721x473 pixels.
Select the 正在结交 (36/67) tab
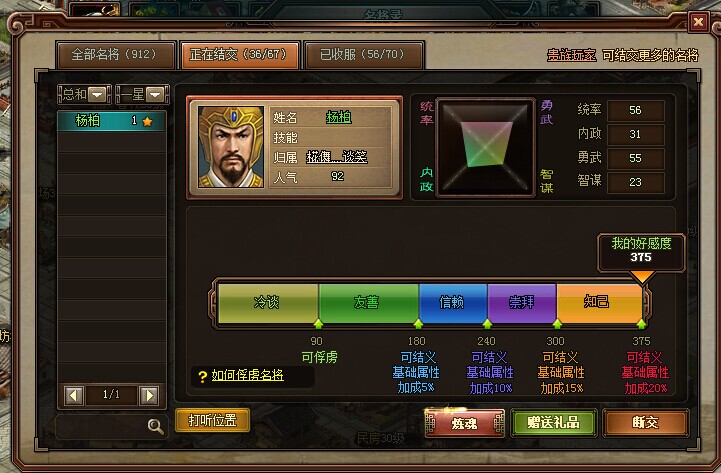click(240, 55)
